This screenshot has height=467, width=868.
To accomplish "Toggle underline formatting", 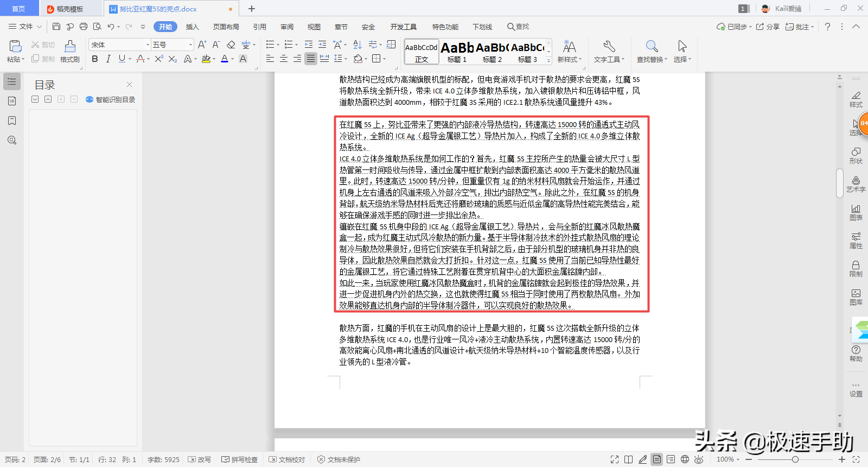I will point(122,59).
